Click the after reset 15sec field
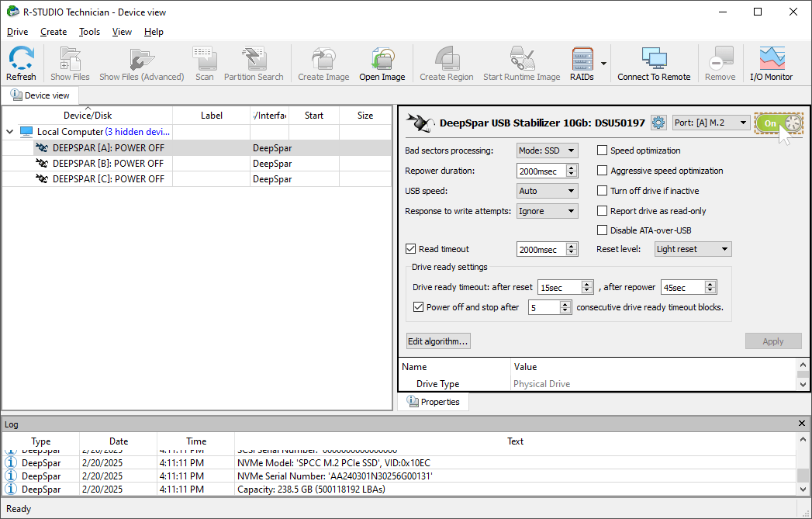This screenshot has width=812, height=519. pos(560,287)
